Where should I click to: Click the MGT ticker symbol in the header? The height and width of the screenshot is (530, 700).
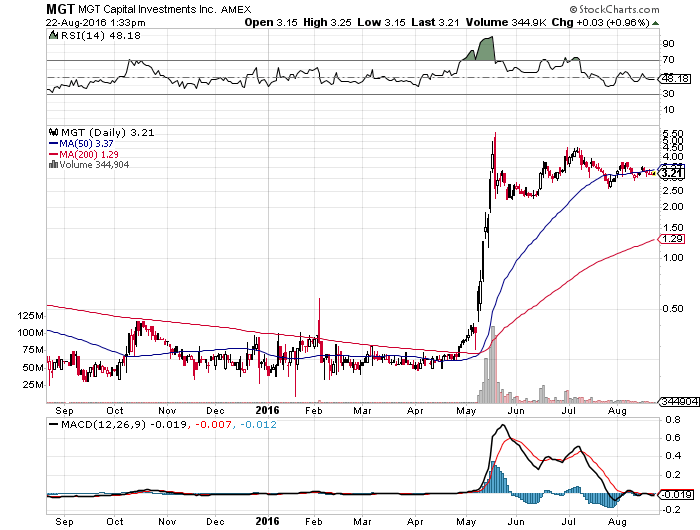60,9
